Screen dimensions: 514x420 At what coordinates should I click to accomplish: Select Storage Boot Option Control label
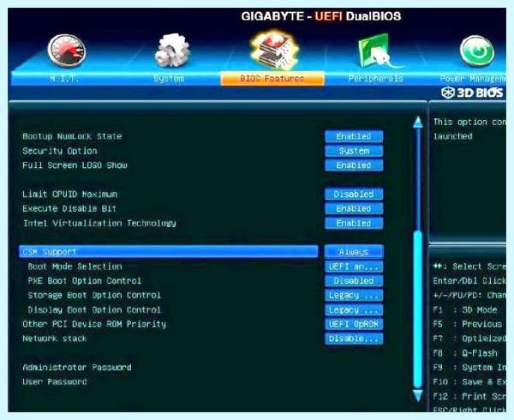(94, 295)
